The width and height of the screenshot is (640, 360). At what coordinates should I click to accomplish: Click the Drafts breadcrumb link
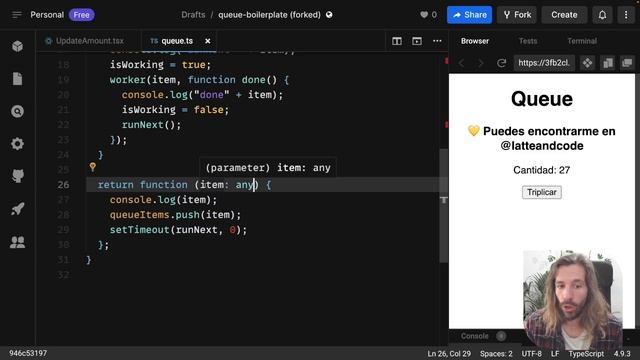coord(193,15)
